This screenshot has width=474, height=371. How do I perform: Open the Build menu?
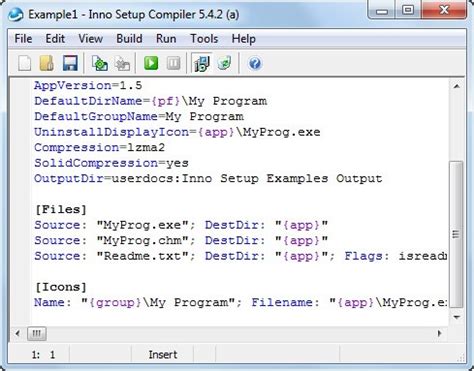[129, 39]
